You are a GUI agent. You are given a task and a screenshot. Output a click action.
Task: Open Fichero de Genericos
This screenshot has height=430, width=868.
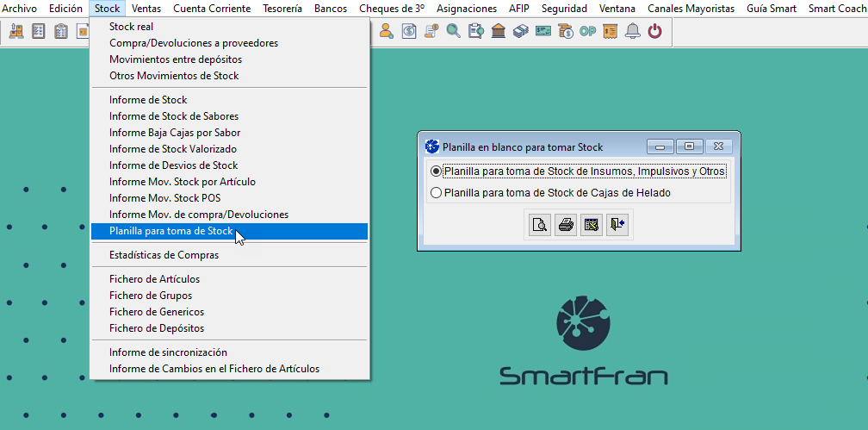(x=229, y=312)
